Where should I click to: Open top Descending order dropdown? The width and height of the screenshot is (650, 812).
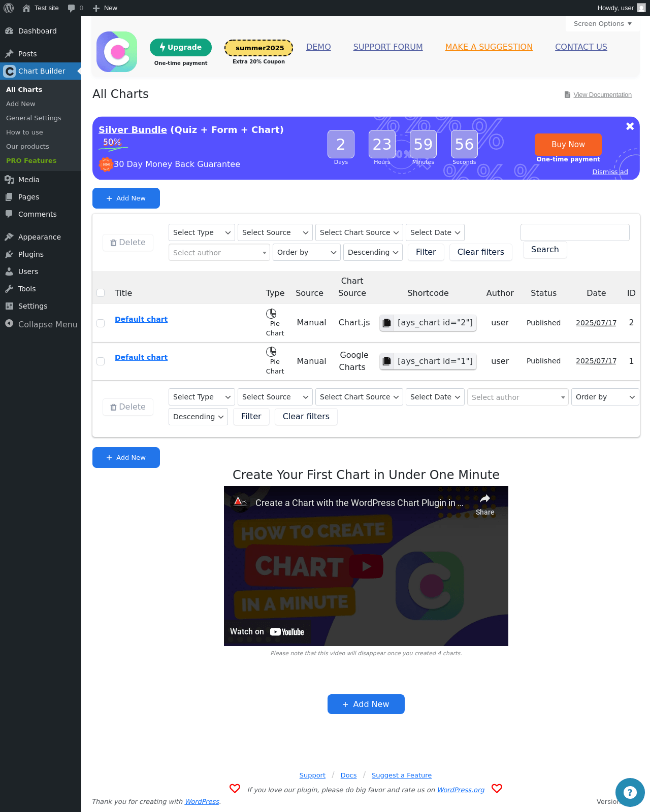click(x=373, y=252)
